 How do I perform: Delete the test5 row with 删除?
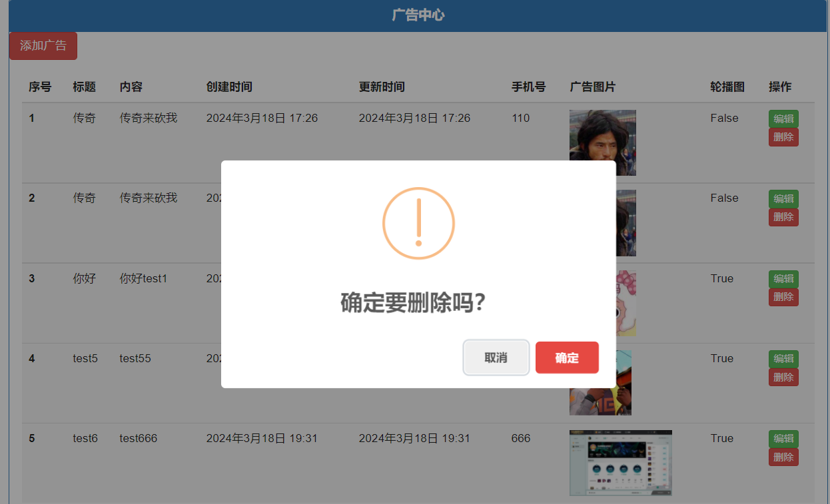pos(783,377)
